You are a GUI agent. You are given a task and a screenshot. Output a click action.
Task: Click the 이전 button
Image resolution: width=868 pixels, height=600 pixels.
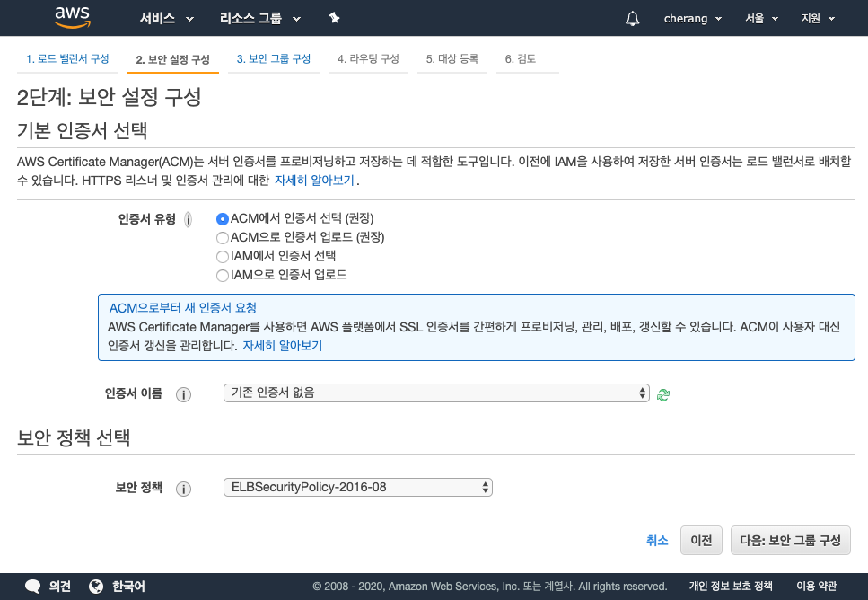[701, 540]
